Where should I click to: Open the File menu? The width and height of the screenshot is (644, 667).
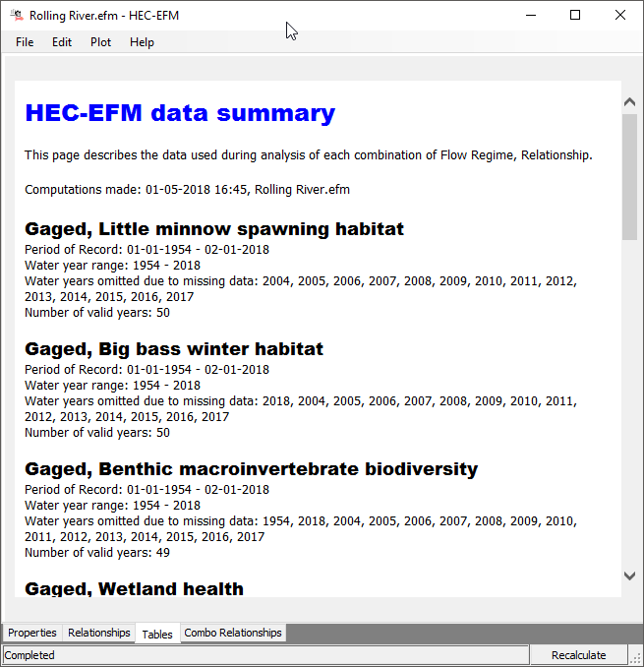click(25, 42)
